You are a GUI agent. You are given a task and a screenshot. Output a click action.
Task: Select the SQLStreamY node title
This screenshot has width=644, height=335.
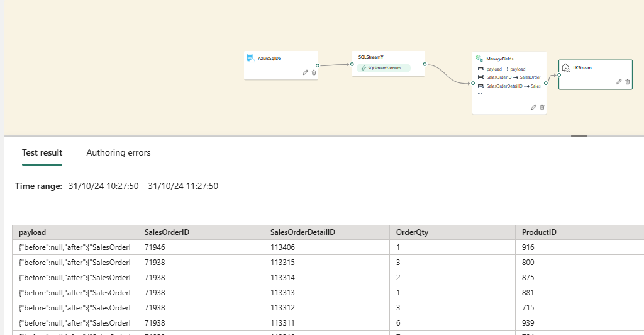click(370, 57)
